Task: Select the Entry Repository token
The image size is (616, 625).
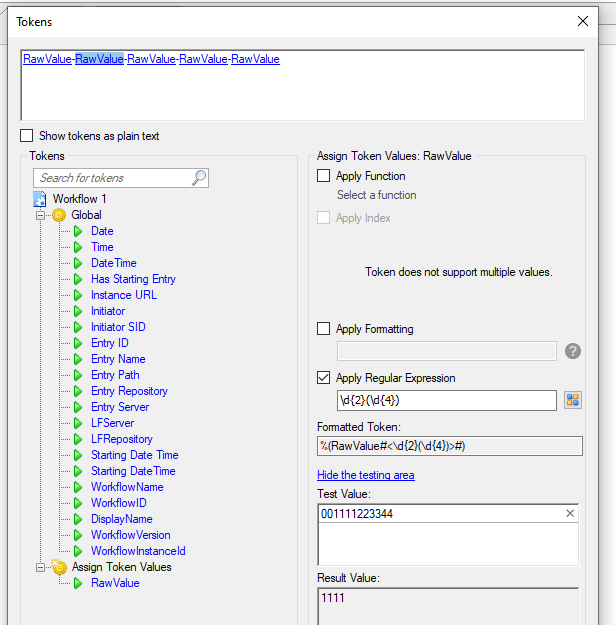Action: [x=129, y=391]
